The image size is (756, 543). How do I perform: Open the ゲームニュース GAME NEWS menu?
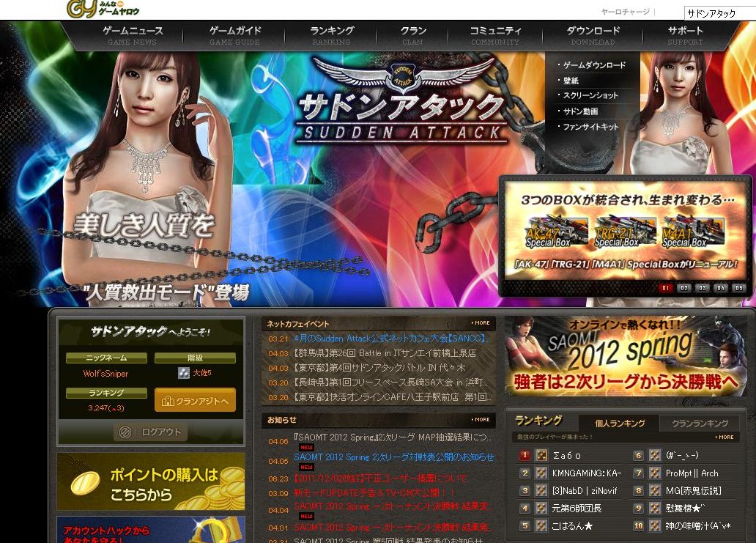point(133,36)
